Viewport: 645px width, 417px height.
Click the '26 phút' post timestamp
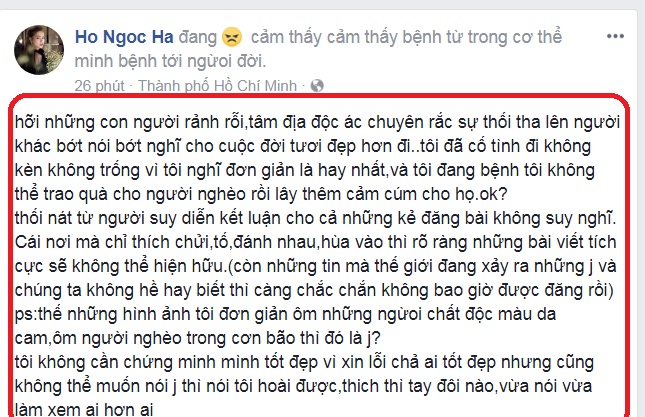tap(99, 86)
